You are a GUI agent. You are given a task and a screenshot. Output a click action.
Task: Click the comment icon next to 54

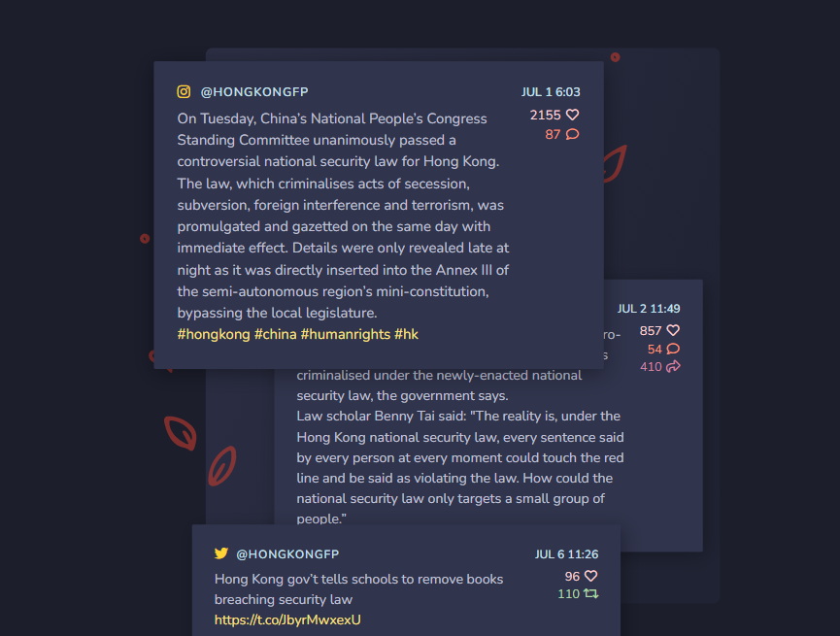(x=673, y=349)
